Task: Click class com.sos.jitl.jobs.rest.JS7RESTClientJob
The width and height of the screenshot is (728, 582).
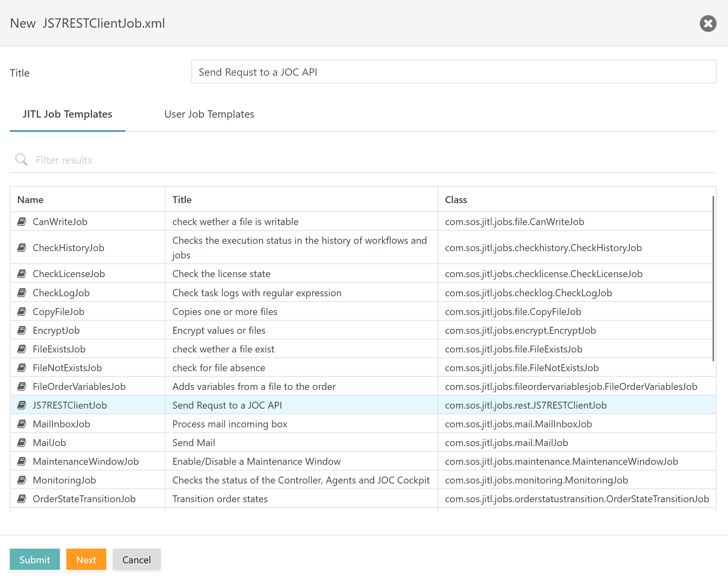Action: tap(526, 405)
